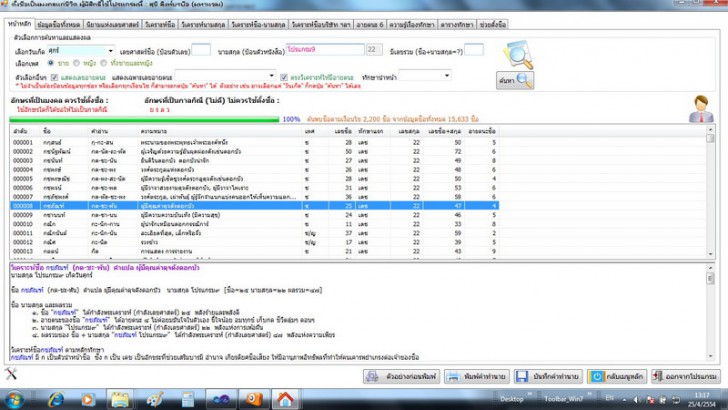Select table row 000005
This screenshot has height=410, width=728.
click(x=254, y=179)
